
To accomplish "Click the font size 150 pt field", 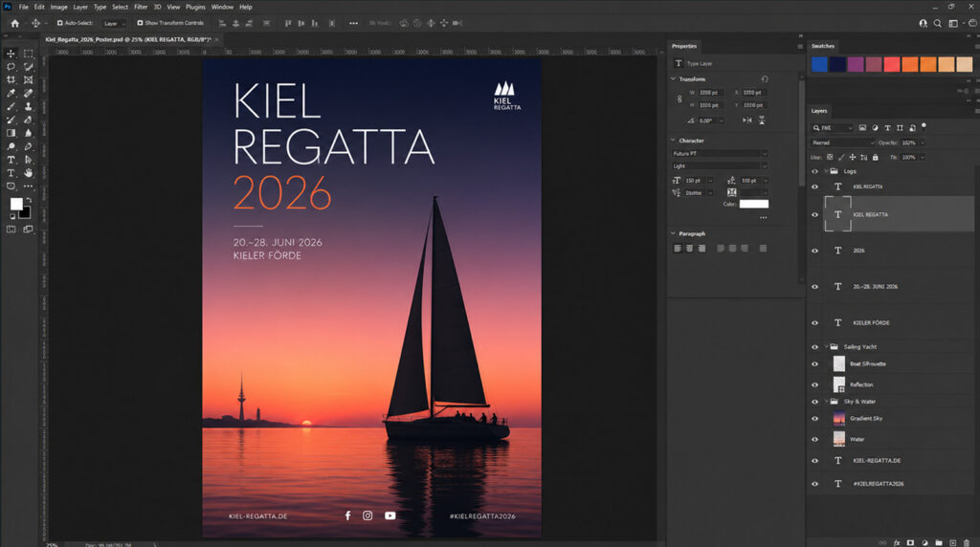I will [x=696, y=181].
